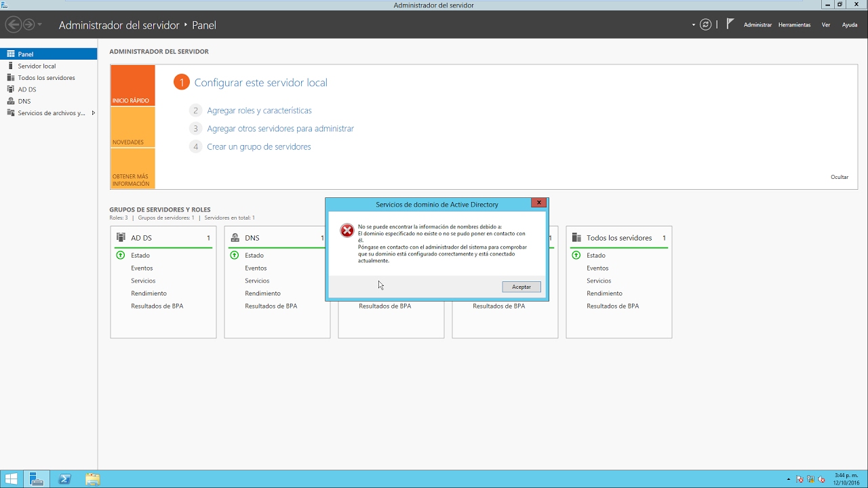Viewport: 868px width, 488px height.
Task: Click Aceptar in the Active Directory dialog
Action: tap(521, 287)
